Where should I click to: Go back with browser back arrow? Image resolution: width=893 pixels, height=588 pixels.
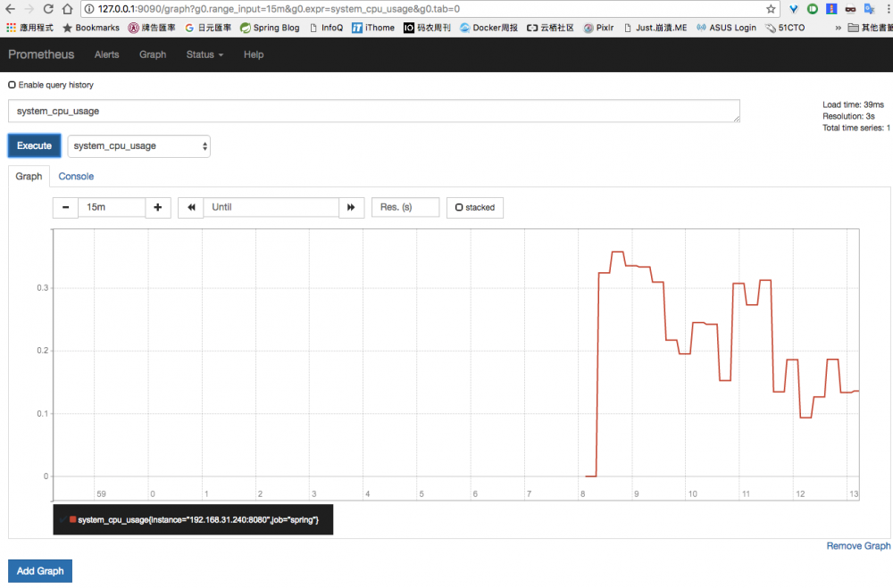coord(10,9)
